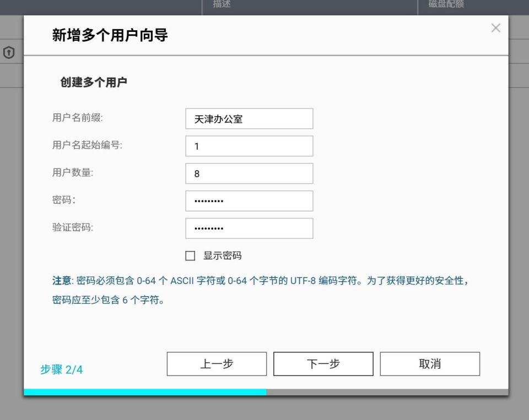Click 上一步 to return to previous step
This screenshot has height=420, width=529.
[x=216, y=363]
